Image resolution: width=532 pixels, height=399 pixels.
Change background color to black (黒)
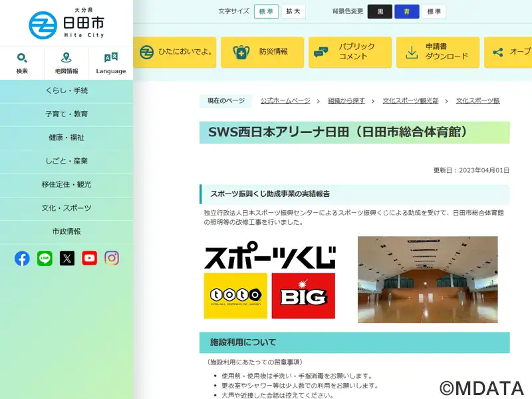pos(380,11)
